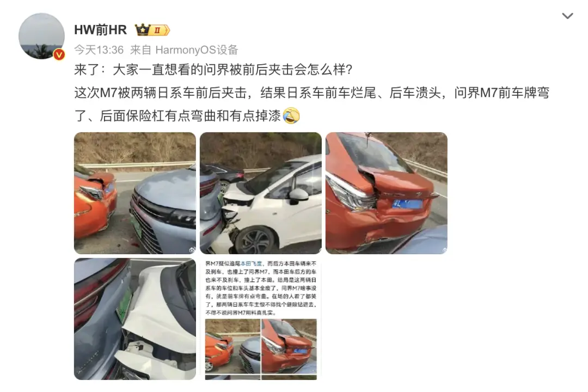
Task: Open fifth image with text screenshot
Action: (x=261, y=319)
